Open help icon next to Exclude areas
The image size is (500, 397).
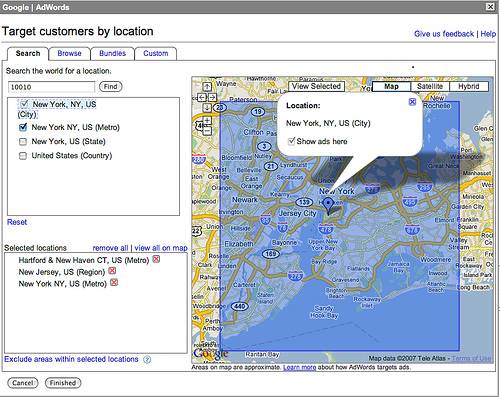coord(147,359)
